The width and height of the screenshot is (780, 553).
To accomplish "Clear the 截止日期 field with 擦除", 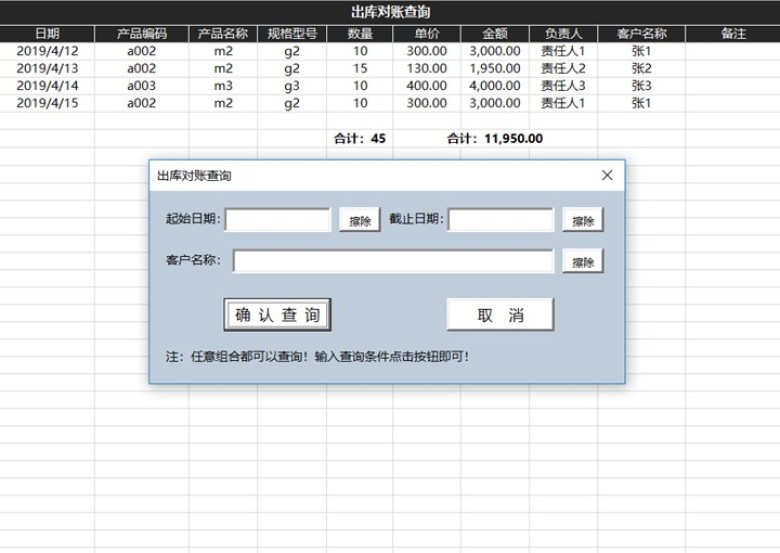I will 583,220.
